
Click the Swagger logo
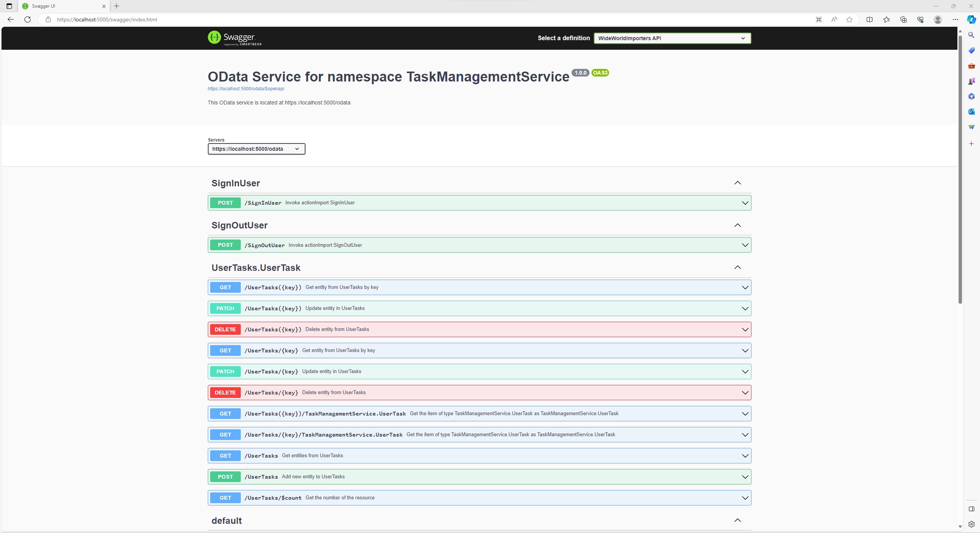coord(235,38)
